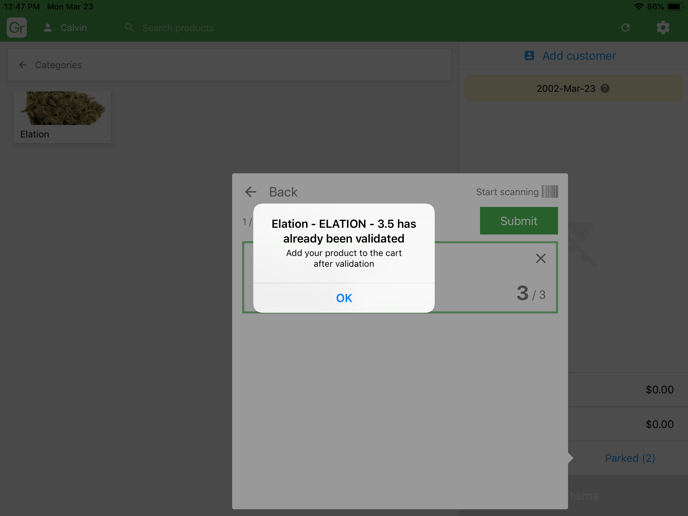Click the green Submit button
688x516 pixels.
pyautogui.click(x=518, y=221)
